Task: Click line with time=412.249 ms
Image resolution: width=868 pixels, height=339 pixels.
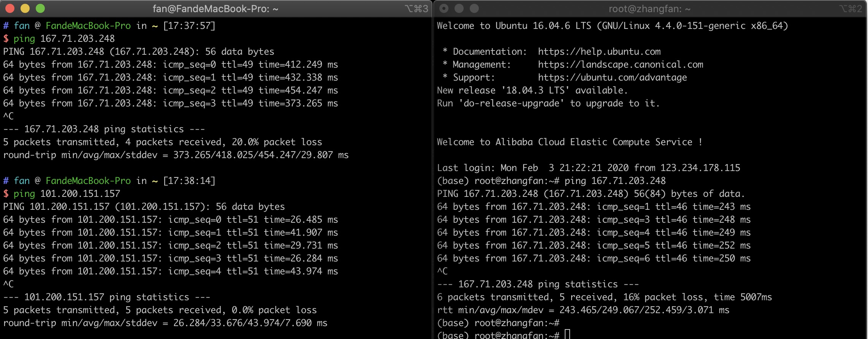Action: point(171,64)
